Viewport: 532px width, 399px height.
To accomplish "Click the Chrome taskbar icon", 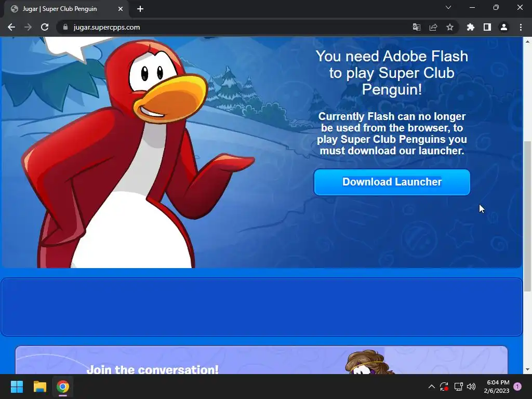I will 63,387.
